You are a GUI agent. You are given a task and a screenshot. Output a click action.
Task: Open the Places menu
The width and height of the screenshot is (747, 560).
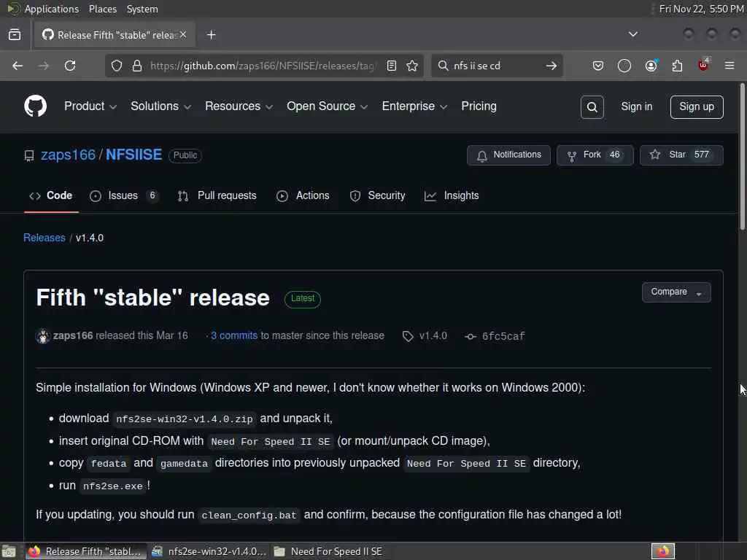point(103,9)
